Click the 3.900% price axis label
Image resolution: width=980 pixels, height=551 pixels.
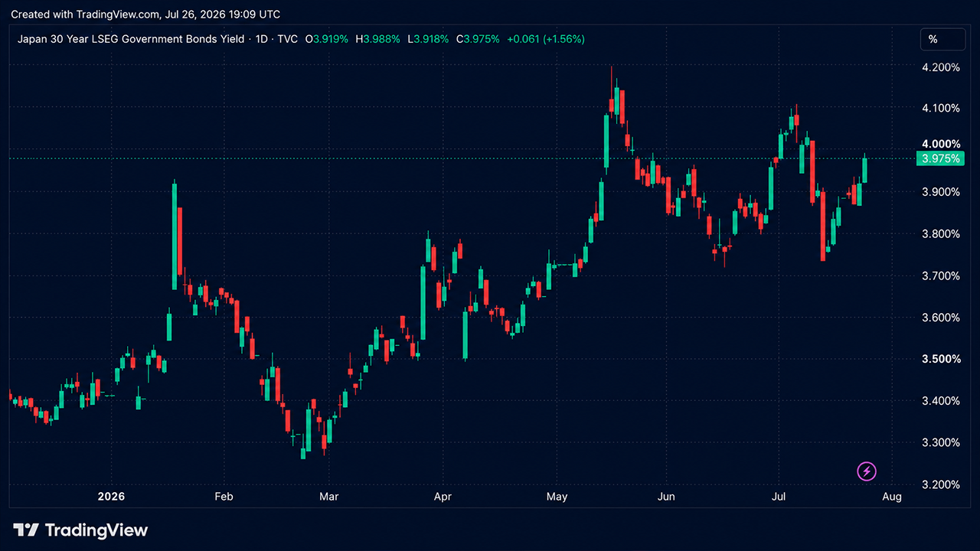click(941, 191)
